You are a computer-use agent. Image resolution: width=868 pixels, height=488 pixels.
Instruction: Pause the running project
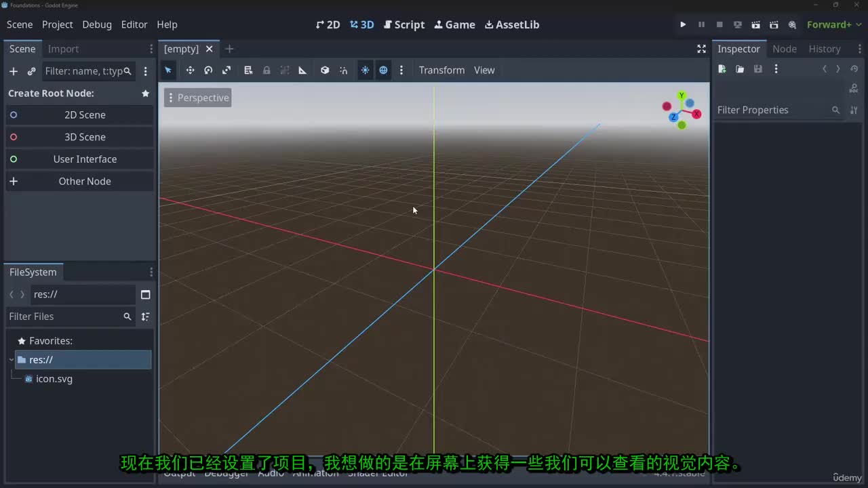(x=701, y=24)
